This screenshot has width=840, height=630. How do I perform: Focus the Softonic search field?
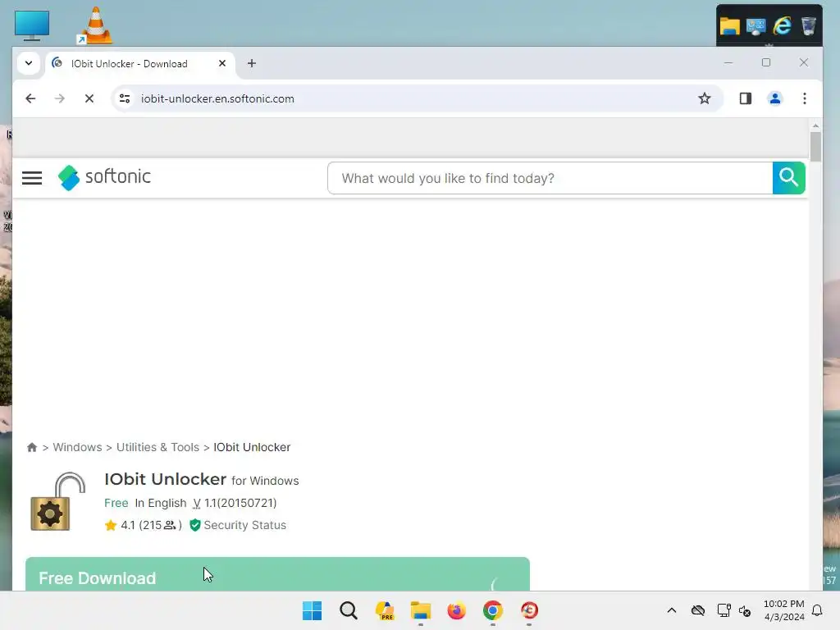click(550, 178)
